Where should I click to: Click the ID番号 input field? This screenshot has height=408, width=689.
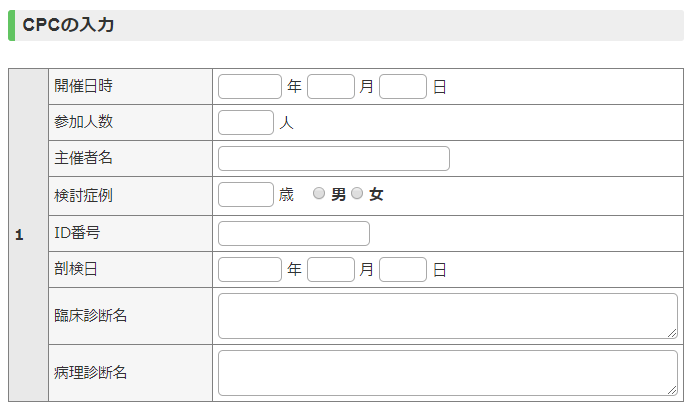[294, 234]
